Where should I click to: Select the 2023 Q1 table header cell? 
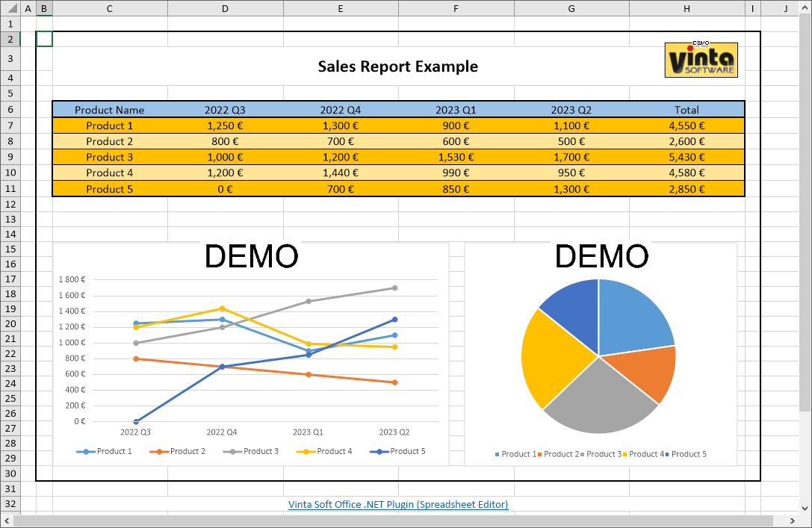456,110
